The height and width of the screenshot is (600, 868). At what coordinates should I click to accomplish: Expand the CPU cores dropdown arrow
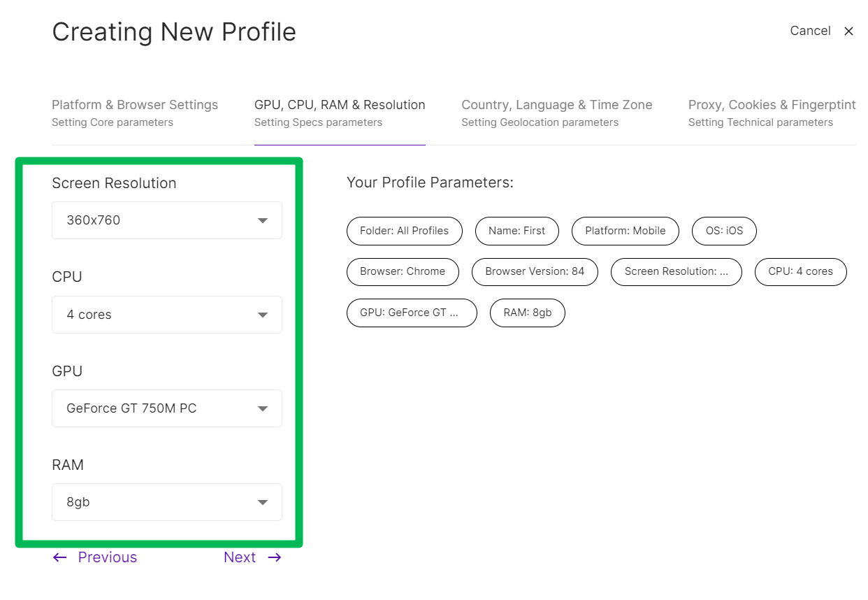pos(263,315)
